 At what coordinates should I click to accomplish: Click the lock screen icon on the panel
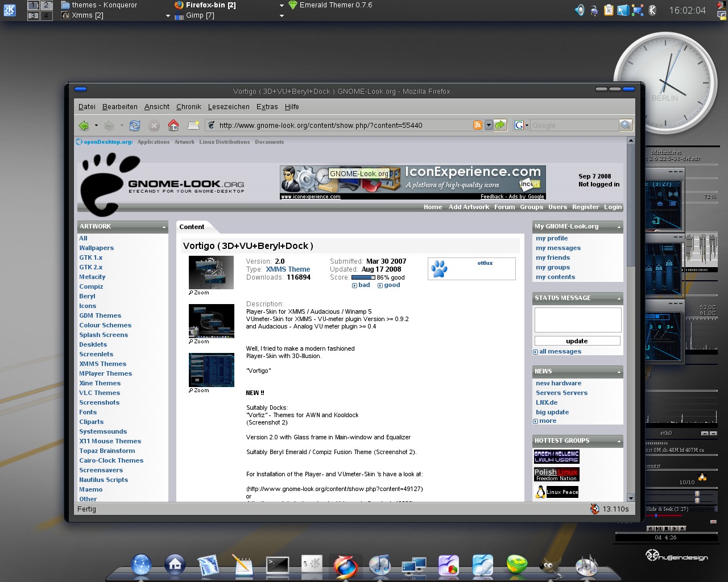(722, 15)
